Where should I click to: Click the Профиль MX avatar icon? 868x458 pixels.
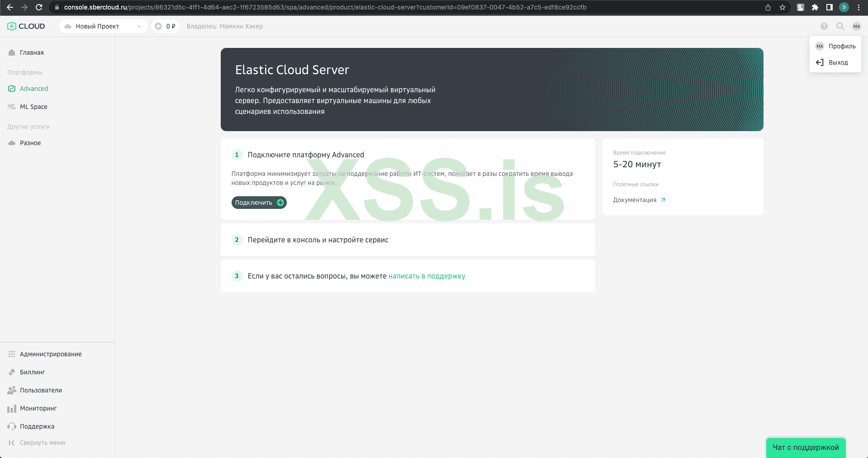pos(820,46)
